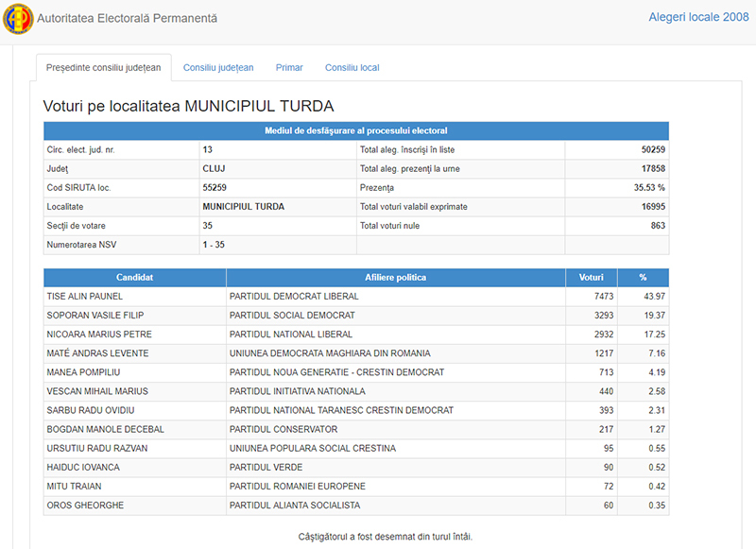Switch to the Consiliu județean tab

[x=218, y=67]
